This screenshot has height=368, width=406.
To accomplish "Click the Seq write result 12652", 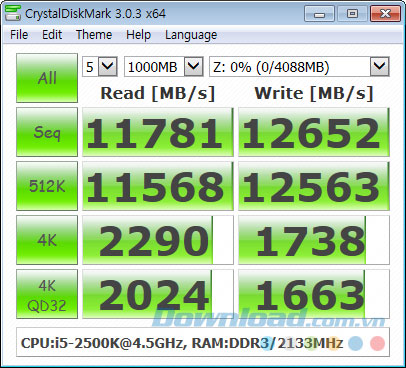I will pyautogui.click(x=314, y=132).
